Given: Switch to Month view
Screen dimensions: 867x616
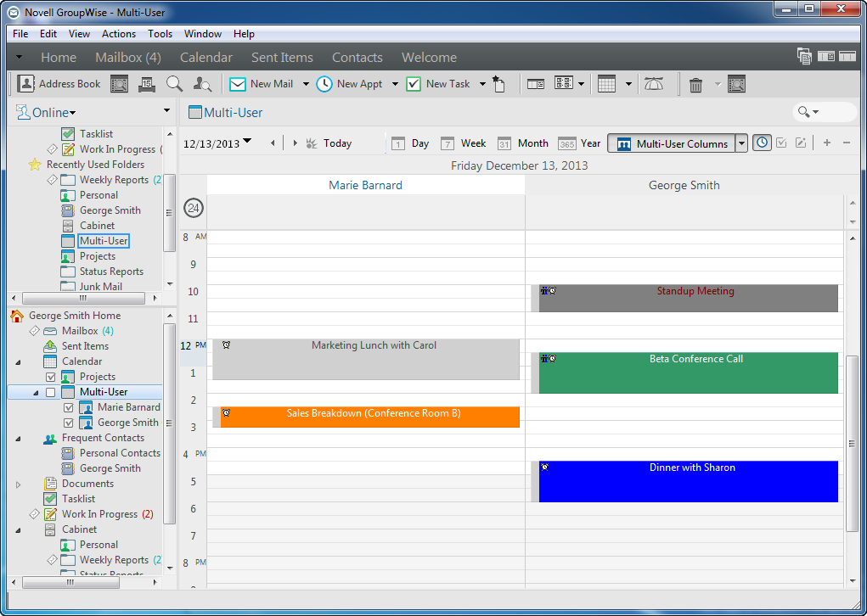Looking at the screenshot, I should (522, 143).
